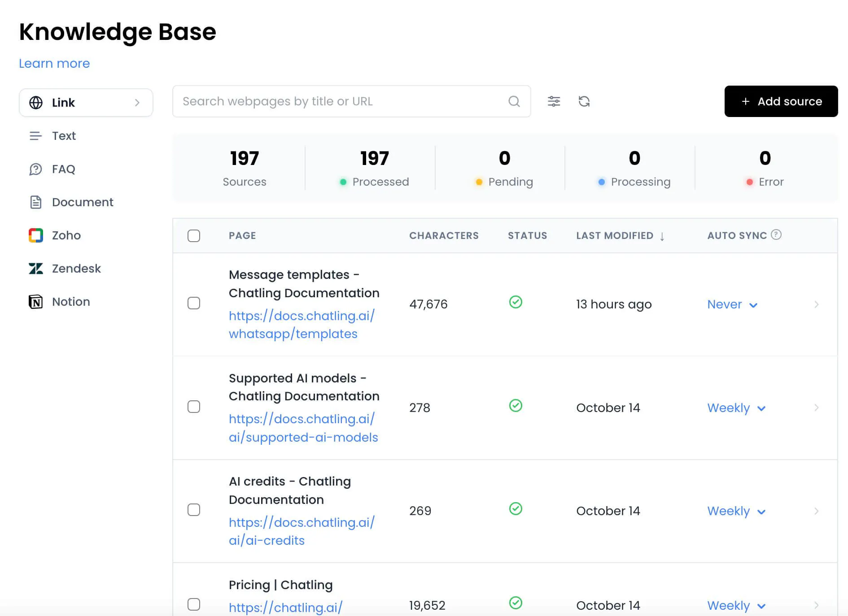Screen dimensions: 848x616
Task: Click the Characters column header
Action: pyautogui.click(x=444, y=236)
